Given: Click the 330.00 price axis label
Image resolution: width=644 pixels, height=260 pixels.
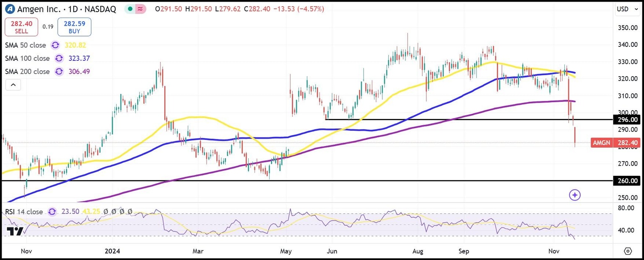Looking at the screenshot, I should click(627, 62).
